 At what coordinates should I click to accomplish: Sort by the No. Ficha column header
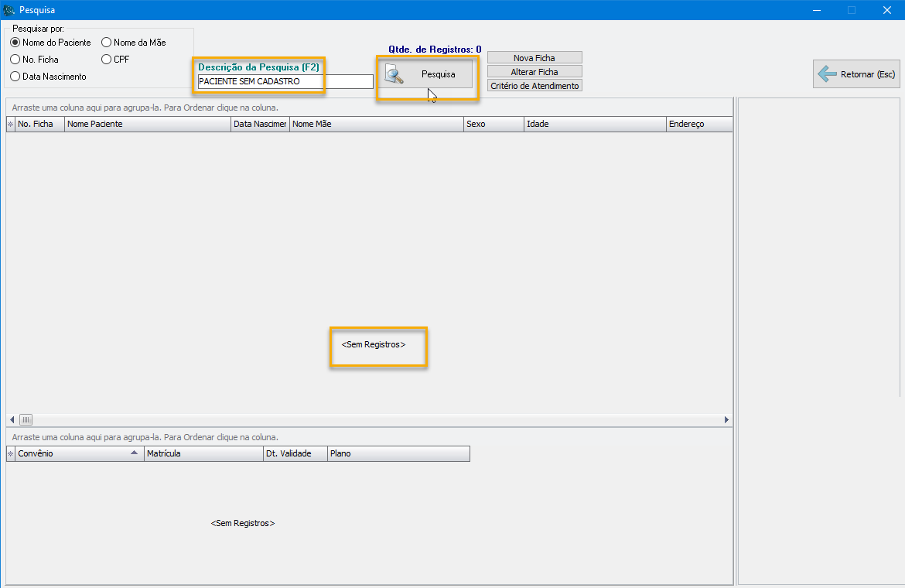point(39,124)
